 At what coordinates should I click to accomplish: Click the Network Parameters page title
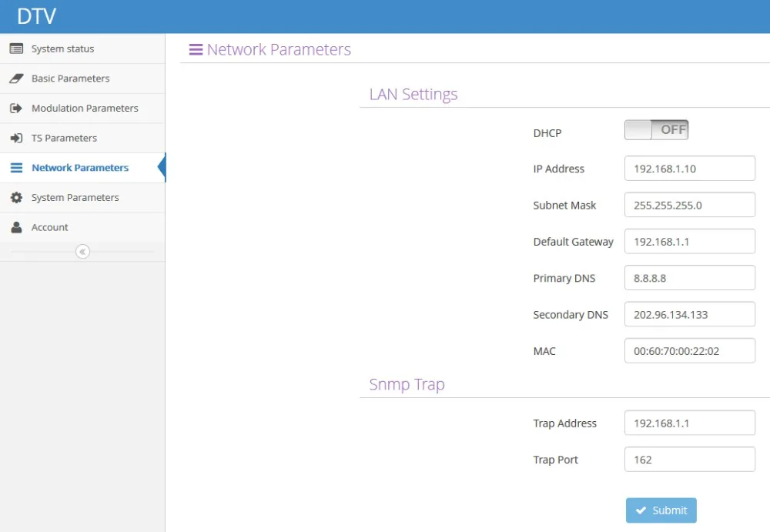(x=279, y=49)
